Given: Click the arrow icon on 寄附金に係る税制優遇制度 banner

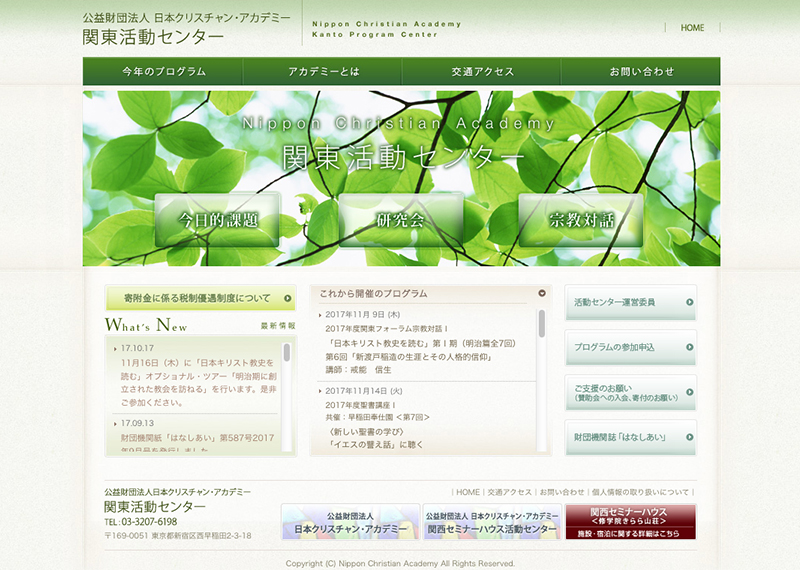Looking at the screenshot, I should (288, 298).
